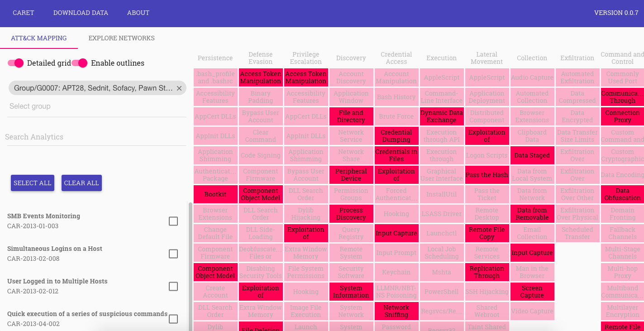Click the Pass the Hash cell
This screenshot has width=644, height=331.
[x=487, y=175]
